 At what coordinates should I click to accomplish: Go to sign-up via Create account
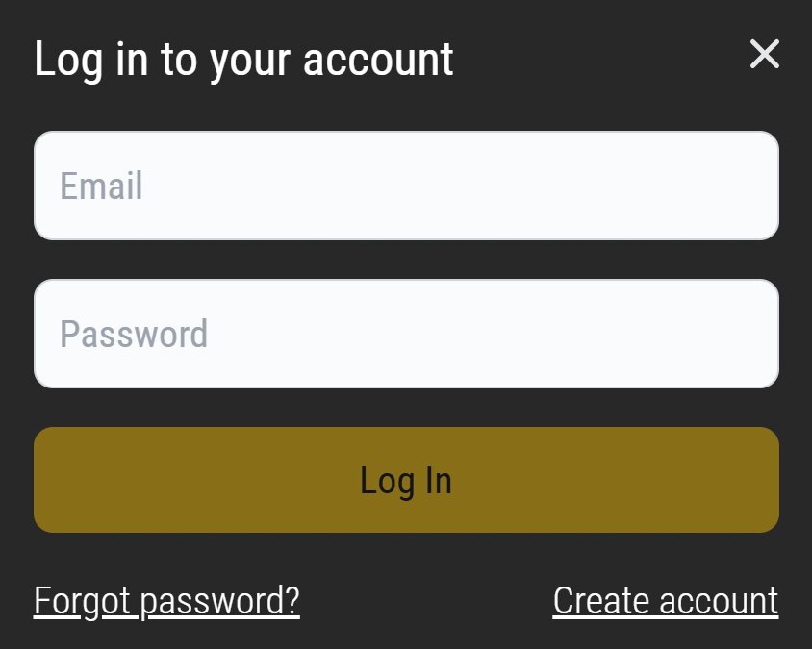coord(666,601)
